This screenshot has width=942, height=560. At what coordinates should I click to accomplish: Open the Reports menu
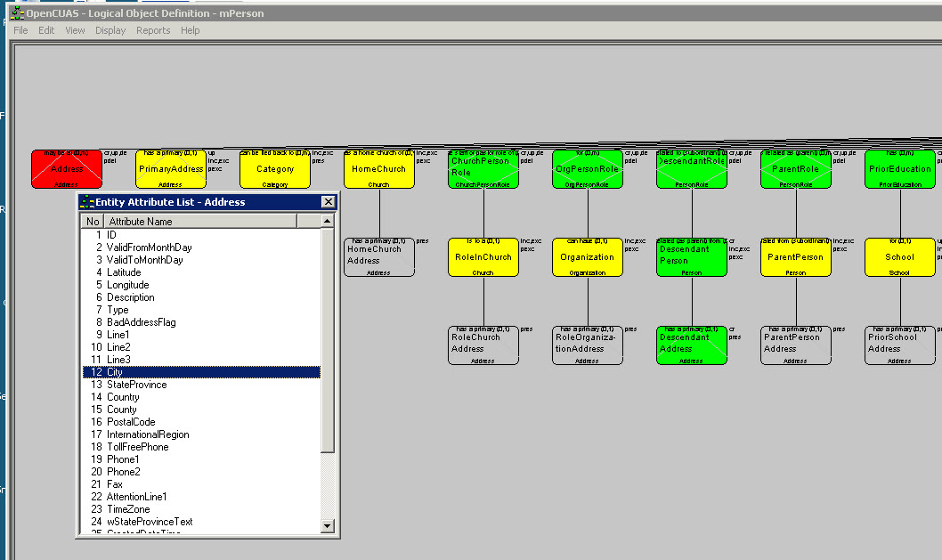point(152,30)
